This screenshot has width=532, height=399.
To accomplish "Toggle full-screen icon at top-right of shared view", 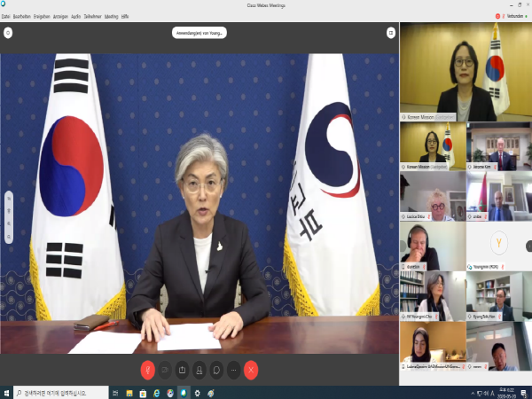I will tap(390, 33).
